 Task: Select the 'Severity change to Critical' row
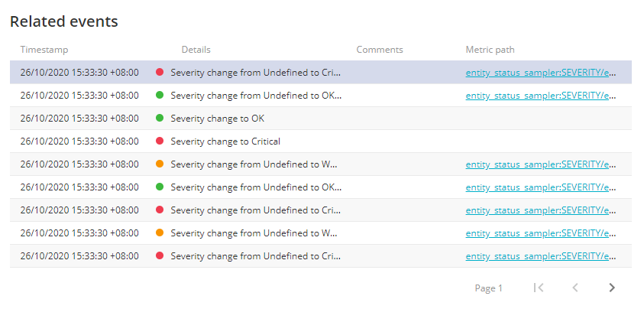pyautogui.click(x=321, y=141)
